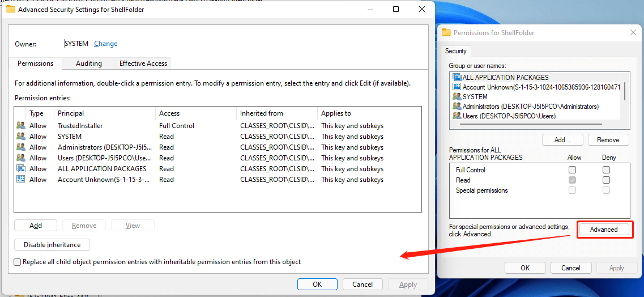644x297 pixels.
Task: Click Cancel in Advanced Security Settings
Action: pos(362,285)
